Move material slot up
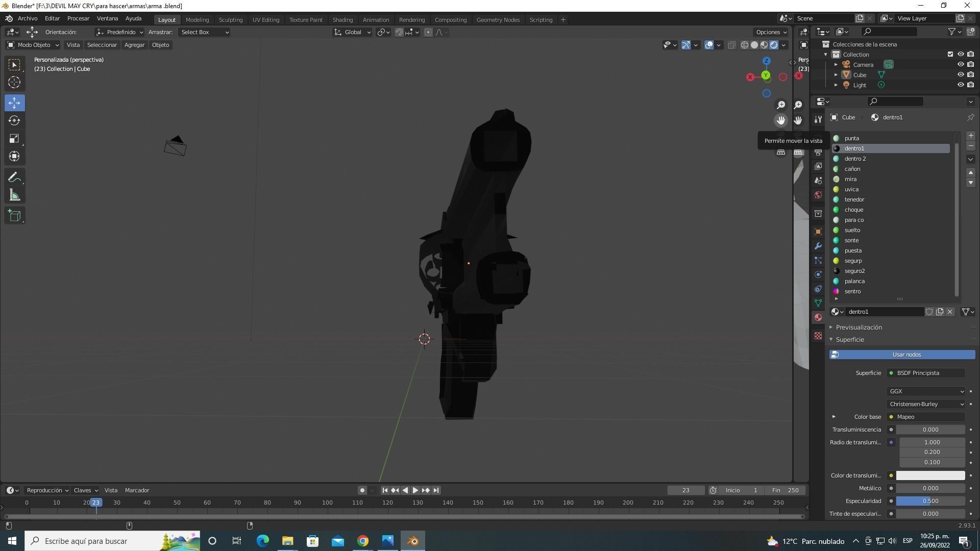This screenshot has width=980, height=551. pyautogui.click(x=971, y=172)
